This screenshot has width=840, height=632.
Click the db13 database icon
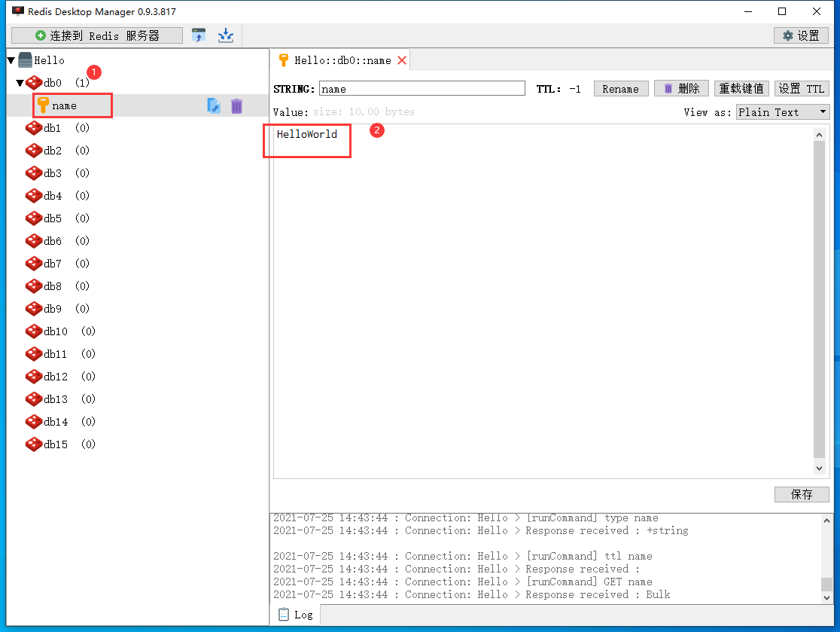(x=34, y=398)
